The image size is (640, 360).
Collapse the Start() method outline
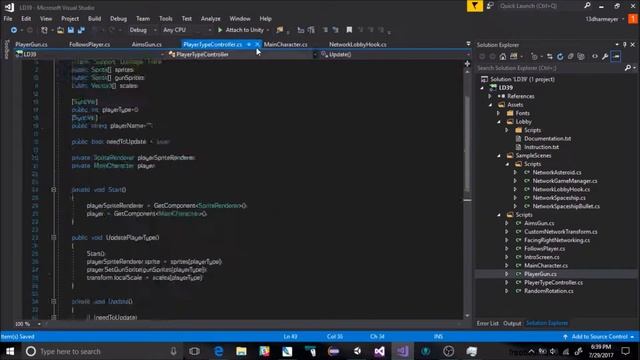pos(53,189)
